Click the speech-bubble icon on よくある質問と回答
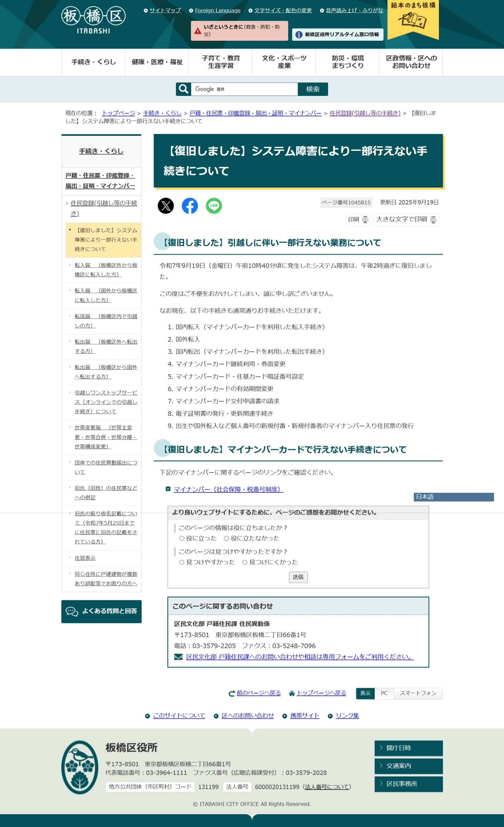 (x=72, y=611)
